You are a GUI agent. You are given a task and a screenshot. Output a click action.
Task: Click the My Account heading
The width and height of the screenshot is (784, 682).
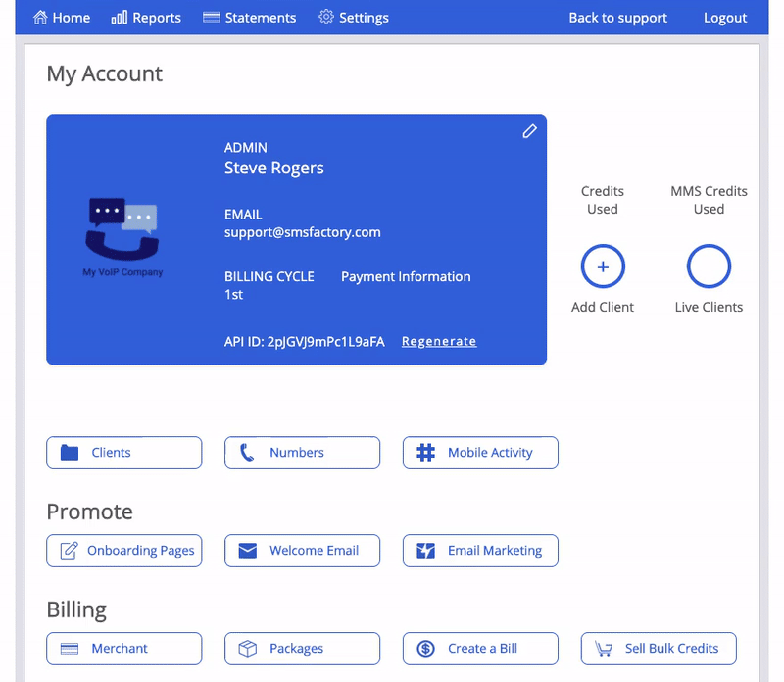pyautogui.click(x=105, y=74)
